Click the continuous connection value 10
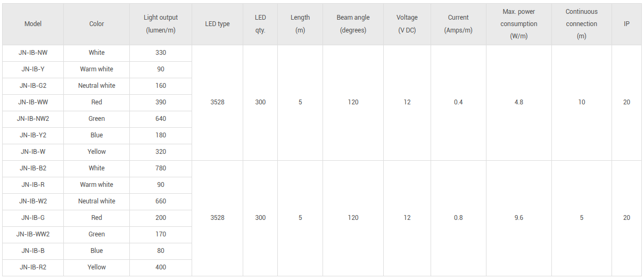 581,102
